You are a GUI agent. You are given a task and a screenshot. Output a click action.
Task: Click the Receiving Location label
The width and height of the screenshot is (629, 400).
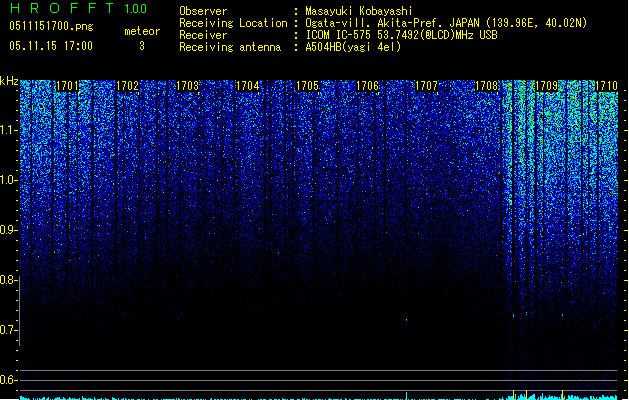pos(233,23)
